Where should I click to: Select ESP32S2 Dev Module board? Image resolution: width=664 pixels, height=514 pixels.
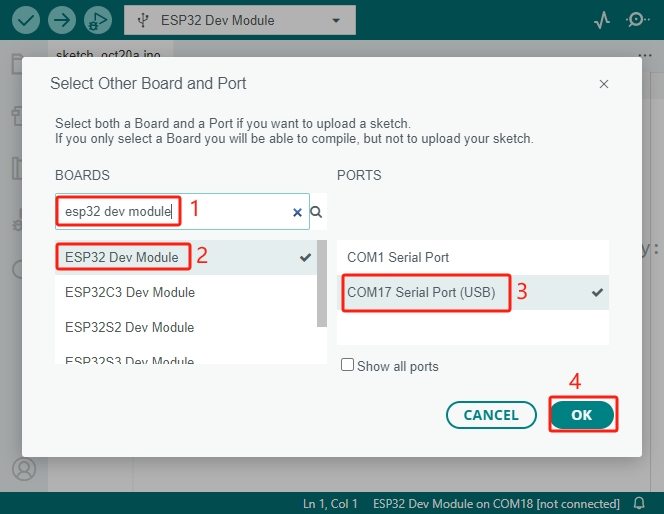186,327
